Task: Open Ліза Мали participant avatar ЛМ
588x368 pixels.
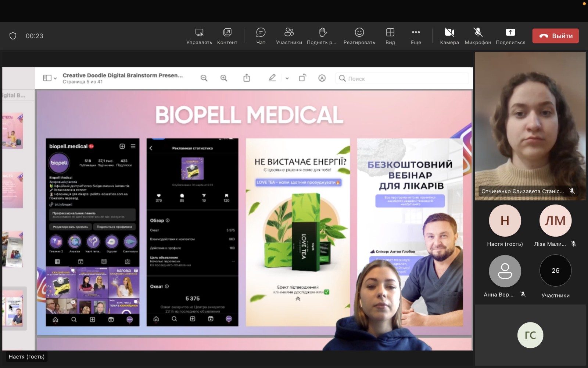Action: pyautogui.click(x=555, y=220)
